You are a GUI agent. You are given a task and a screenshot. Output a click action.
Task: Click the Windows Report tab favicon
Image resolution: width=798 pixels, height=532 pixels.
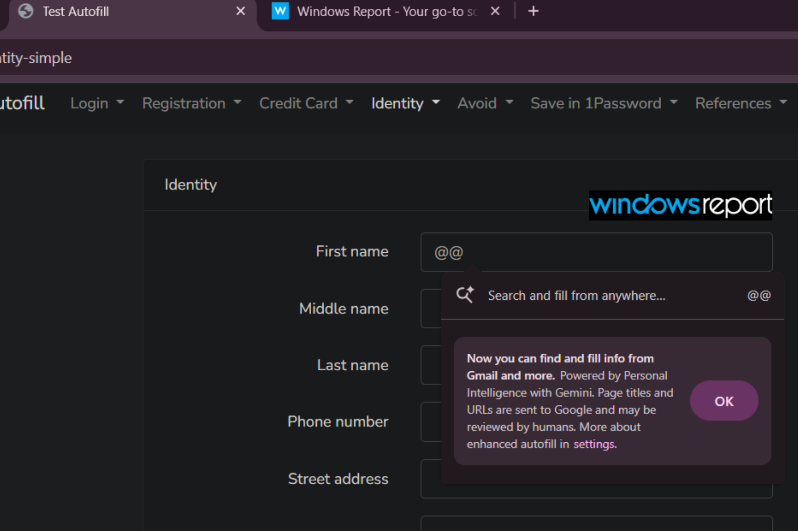(x=280, y=11)
